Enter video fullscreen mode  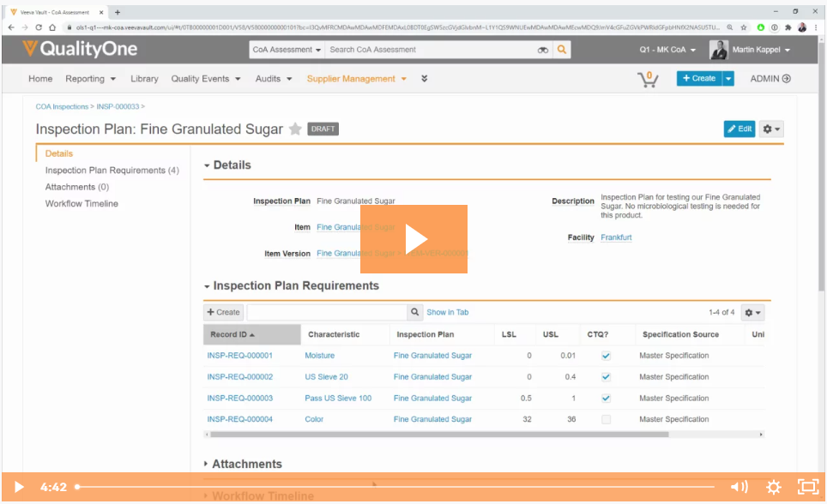click(808, 487)
